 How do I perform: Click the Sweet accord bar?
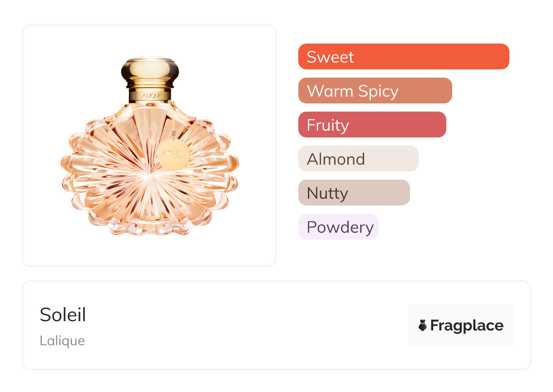[x=403, y=57]
